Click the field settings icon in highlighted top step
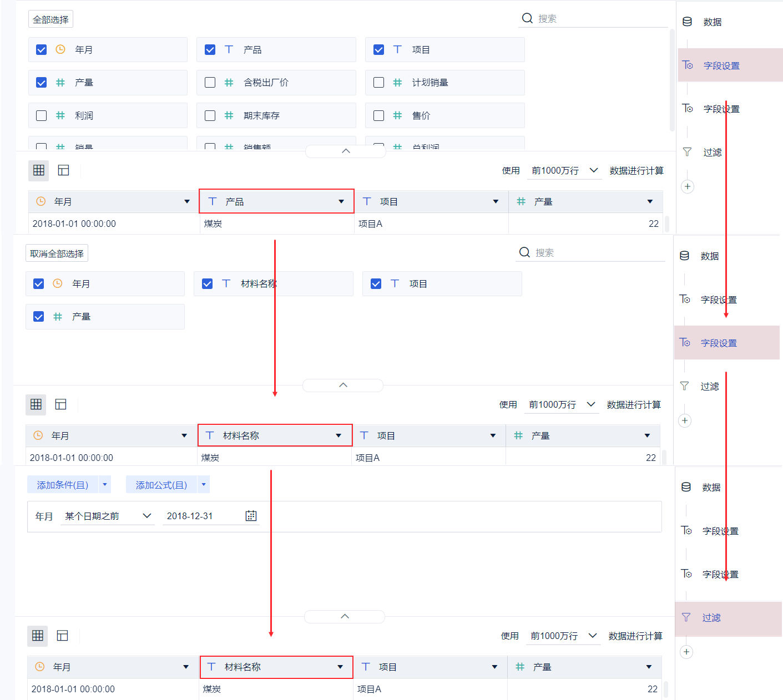The image size is (783, 700). (x=688, y=65)
